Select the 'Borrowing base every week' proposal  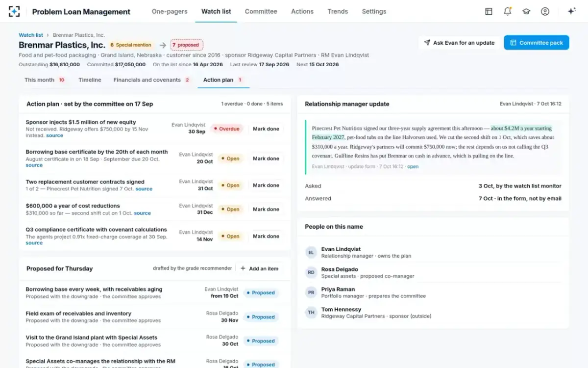(94, 289)
